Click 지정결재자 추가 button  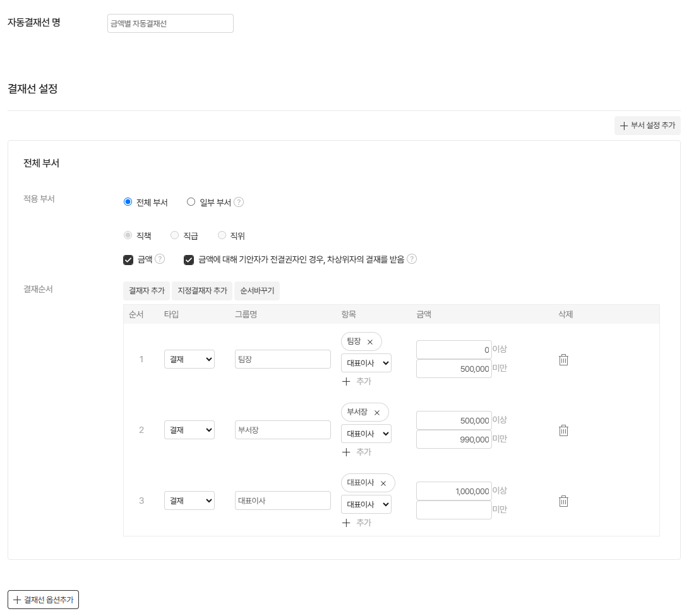click(202, 291)
